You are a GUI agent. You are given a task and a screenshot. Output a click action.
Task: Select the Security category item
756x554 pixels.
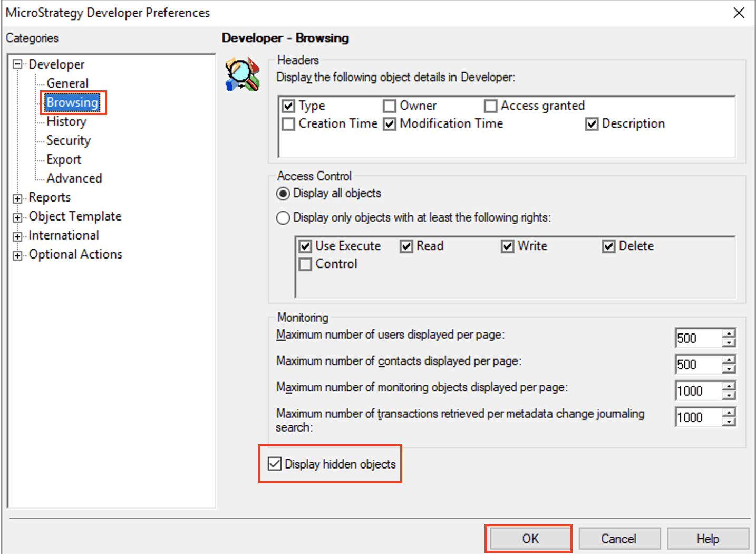(x=69, y=140)
